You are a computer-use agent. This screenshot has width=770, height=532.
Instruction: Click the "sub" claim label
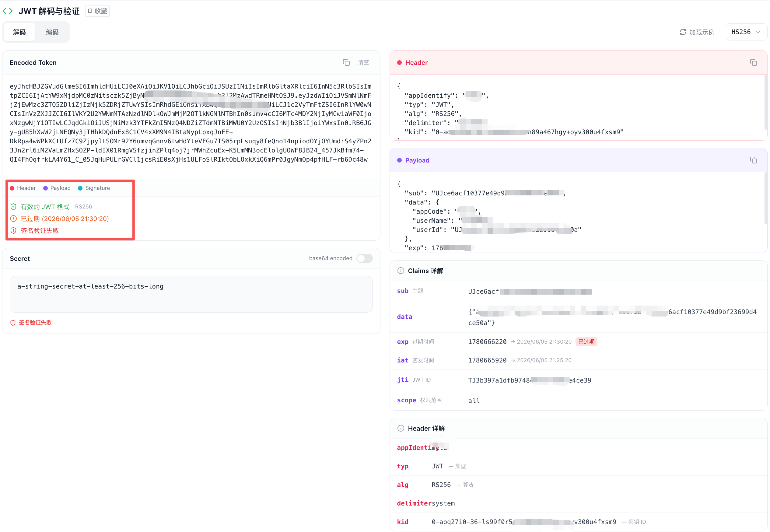402,291
